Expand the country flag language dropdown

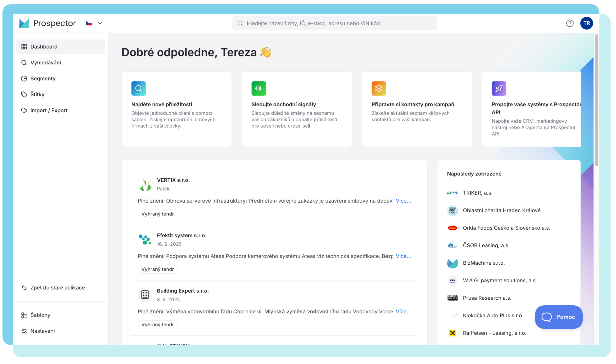click(93, 23)
